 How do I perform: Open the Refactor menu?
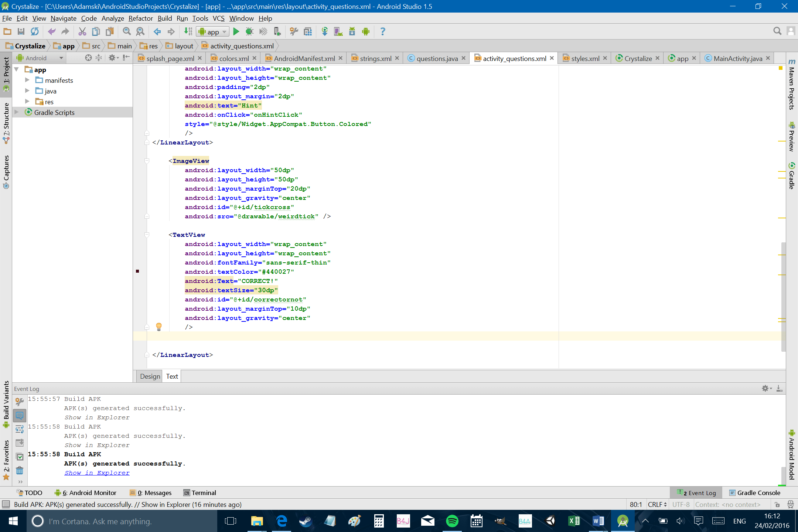[x=140, y=18]
